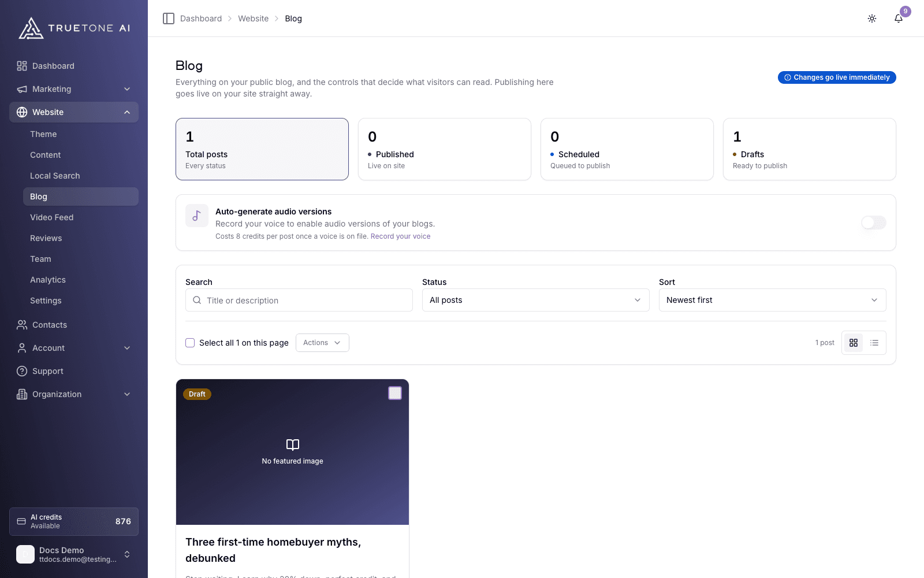Enable auto-generate audio versions toggle
The image size is (924, 578).
coord(873,223)
